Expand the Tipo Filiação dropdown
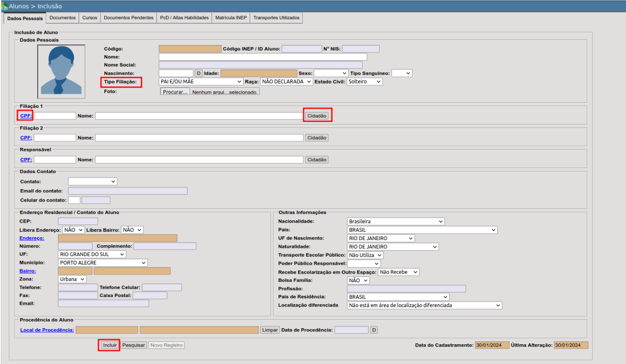Screen dimensions: 626x364 (201, 81)
